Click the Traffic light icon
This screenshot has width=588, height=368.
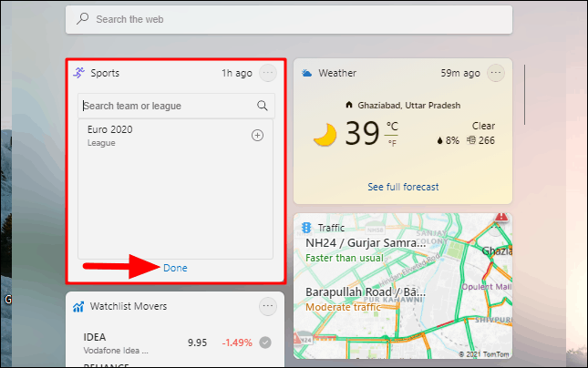tap(306, 227)
